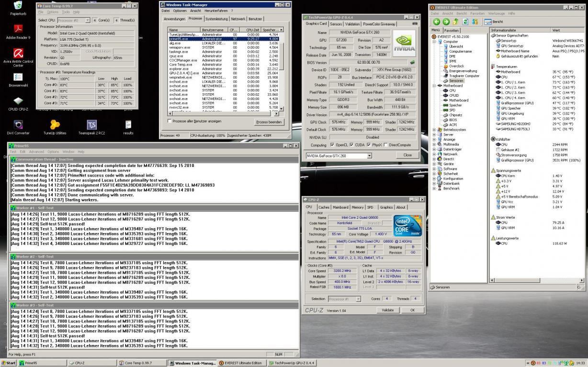Open GPU selection dropdown in GPU-Z
The width and height of the screenshot is (588, 367).
[369, 156]
